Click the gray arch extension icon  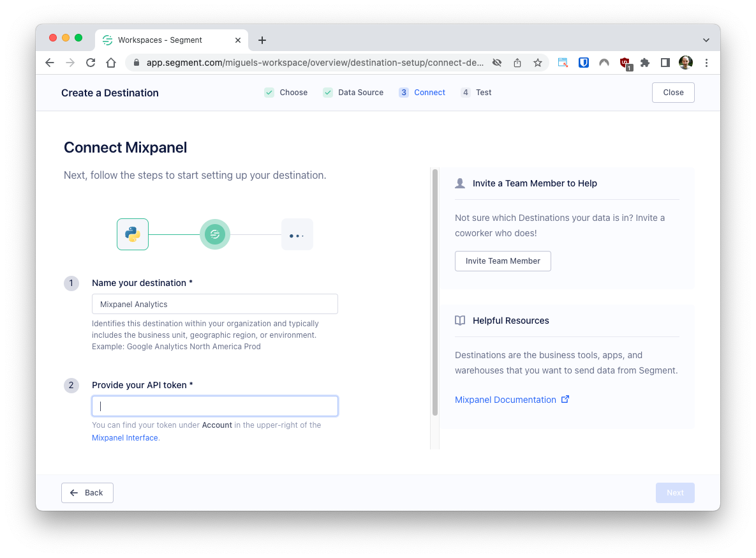[604, 63]
